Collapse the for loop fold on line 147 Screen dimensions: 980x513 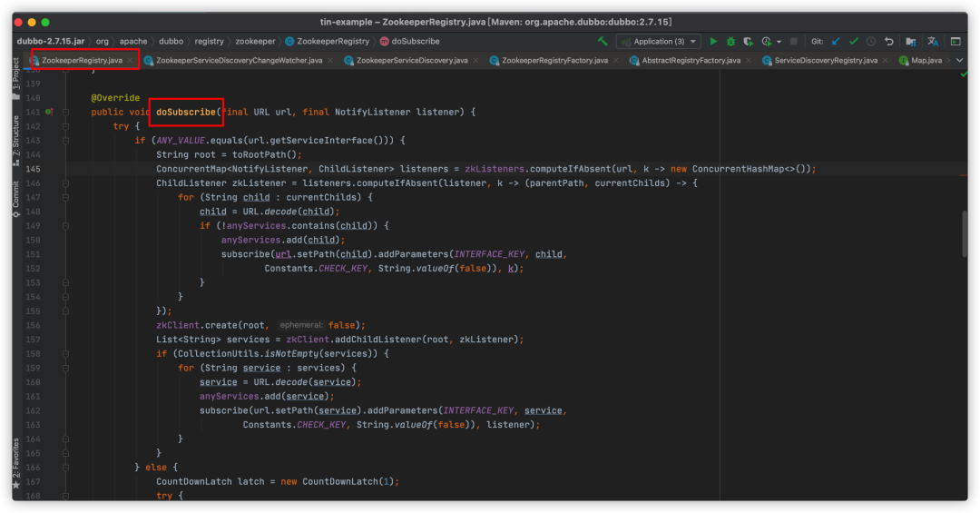65,198
